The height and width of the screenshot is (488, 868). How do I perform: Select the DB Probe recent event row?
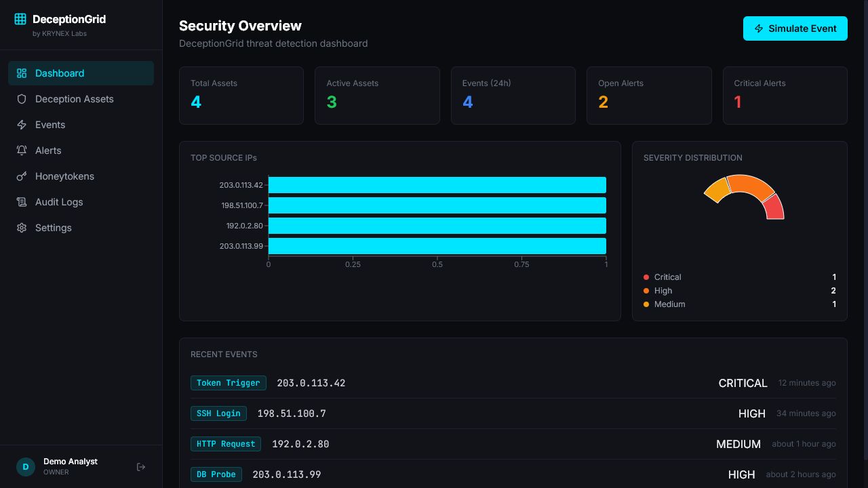click(x=513, y=474)
